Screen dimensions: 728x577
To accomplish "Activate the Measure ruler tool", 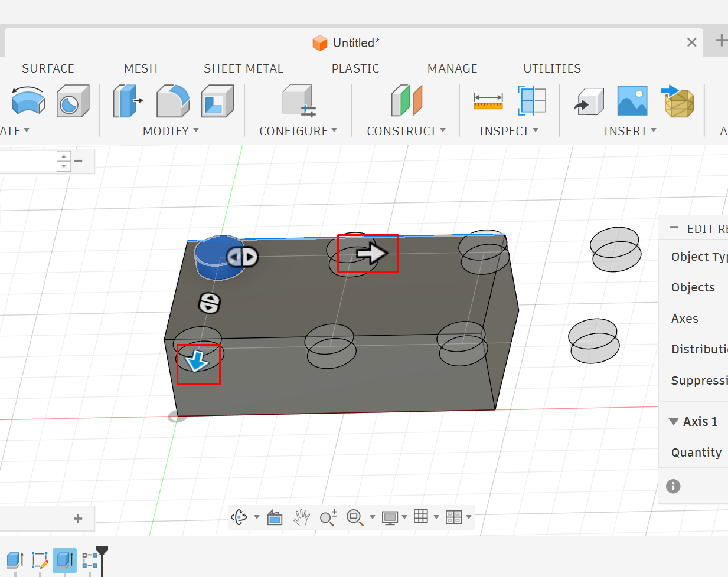I will tap(488, 101).
